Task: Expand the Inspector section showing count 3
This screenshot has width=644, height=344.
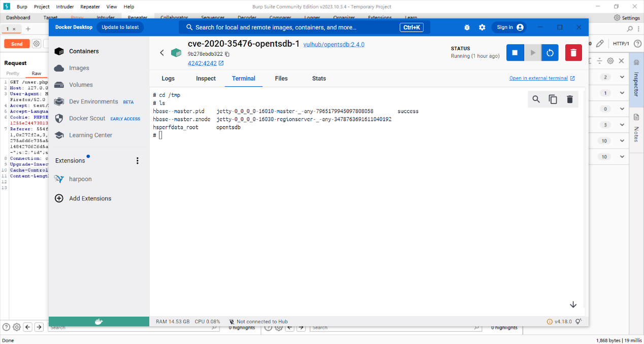Action: (x=622, y=125)
